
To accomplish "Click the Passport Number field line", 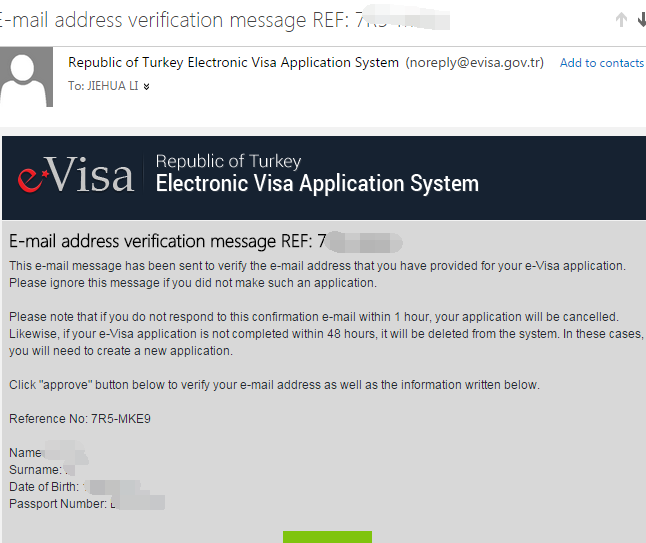I will pyautogui.click(x=87, y=503).
